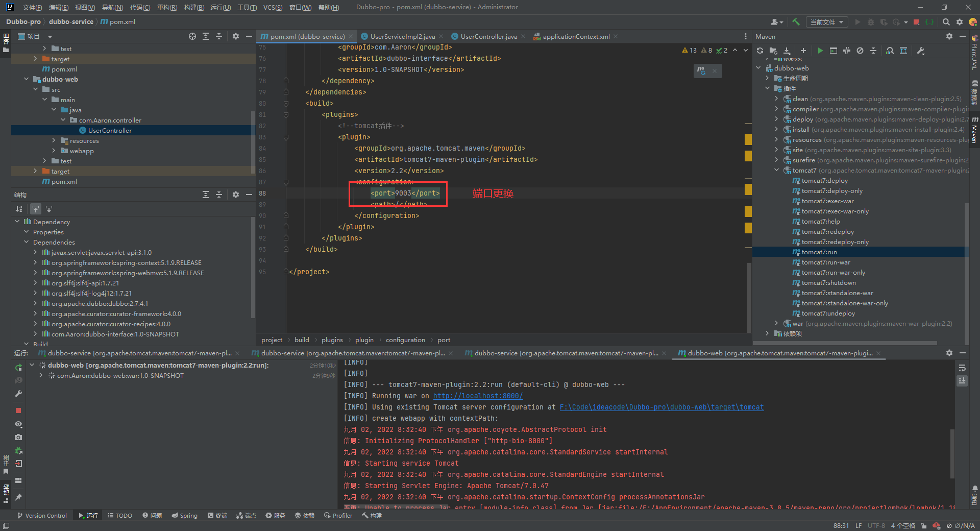Click camera dump threads icon in Run panel
The height and width of the screenshot is (531, 980).
pyautogui.click(x=18, y=438)
